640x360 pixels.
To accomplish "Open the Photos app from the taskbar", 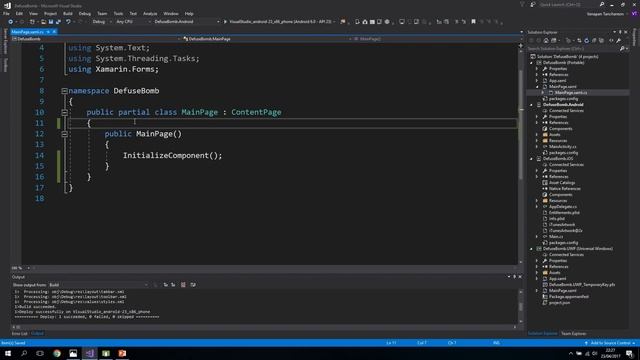I will (73, 353).
